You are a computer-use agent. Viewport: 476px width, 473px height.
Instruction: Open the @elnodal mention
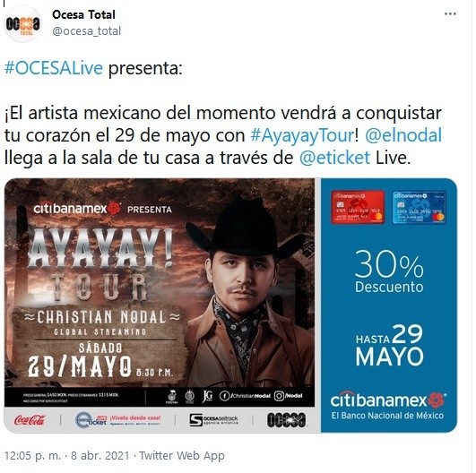coord(403,135)
